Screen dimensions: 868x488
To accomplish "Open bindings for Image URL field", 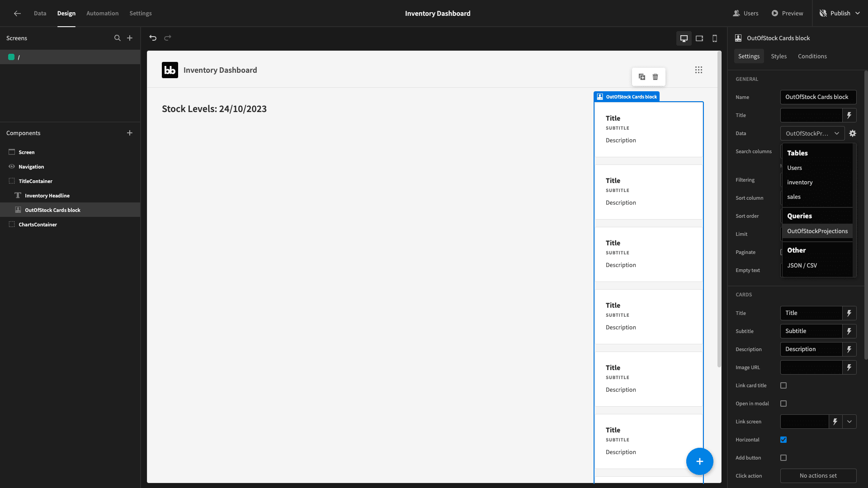I will pyautogui.click(x=849, y=367).
